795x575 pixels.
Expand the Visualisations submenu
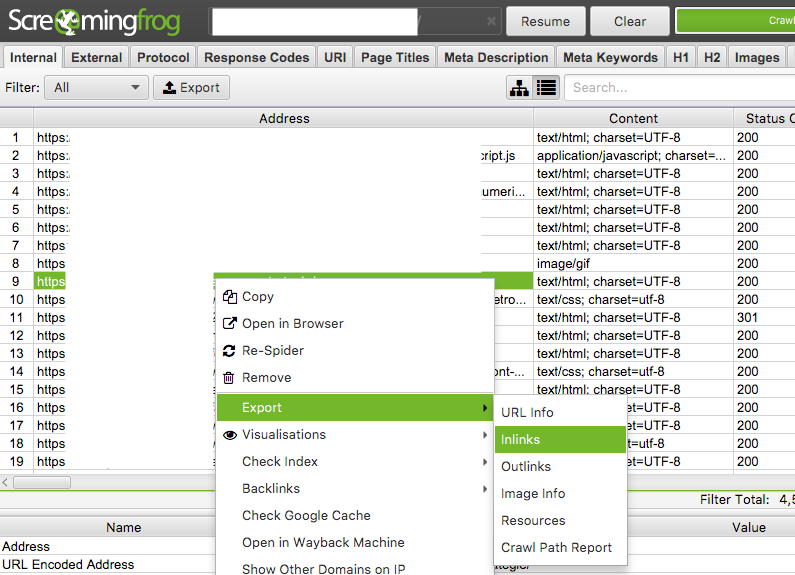tap(485, 435)
